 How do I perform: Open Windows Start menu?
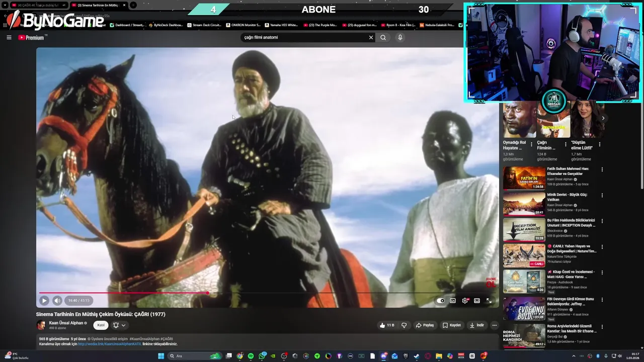[161, 356]
